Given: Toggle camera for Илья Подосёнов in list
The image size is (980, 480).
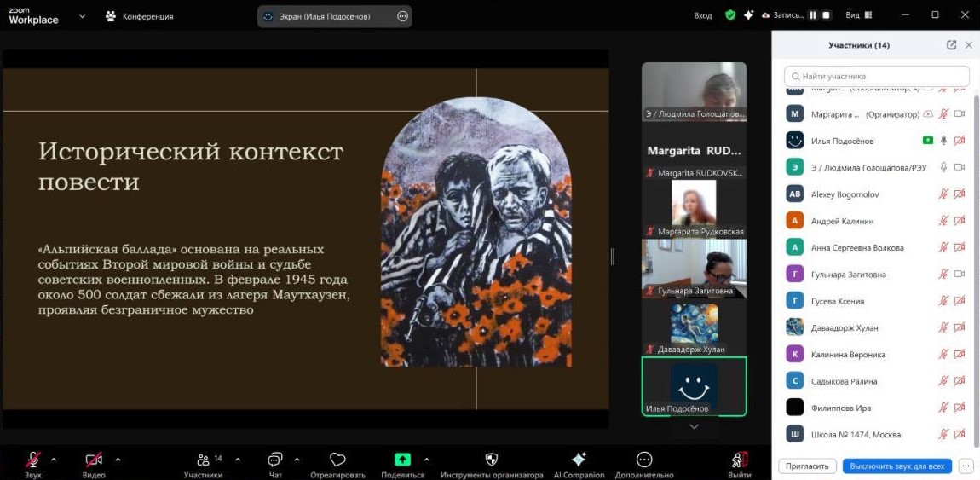Looking at the screenshot, I should click(x=960, y=141).
